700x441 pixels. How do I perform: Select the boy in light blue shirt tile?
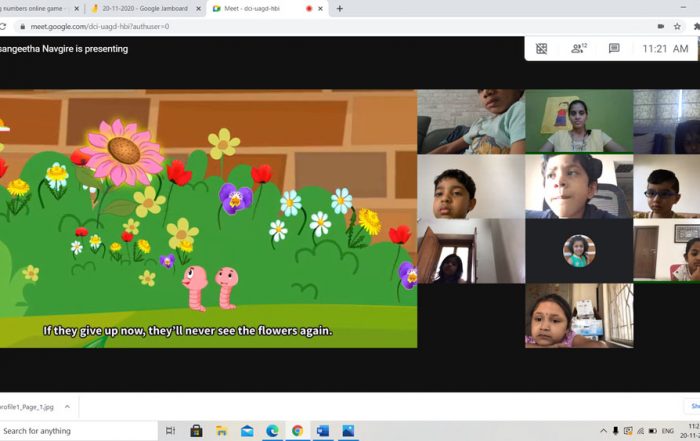(471, 121)
